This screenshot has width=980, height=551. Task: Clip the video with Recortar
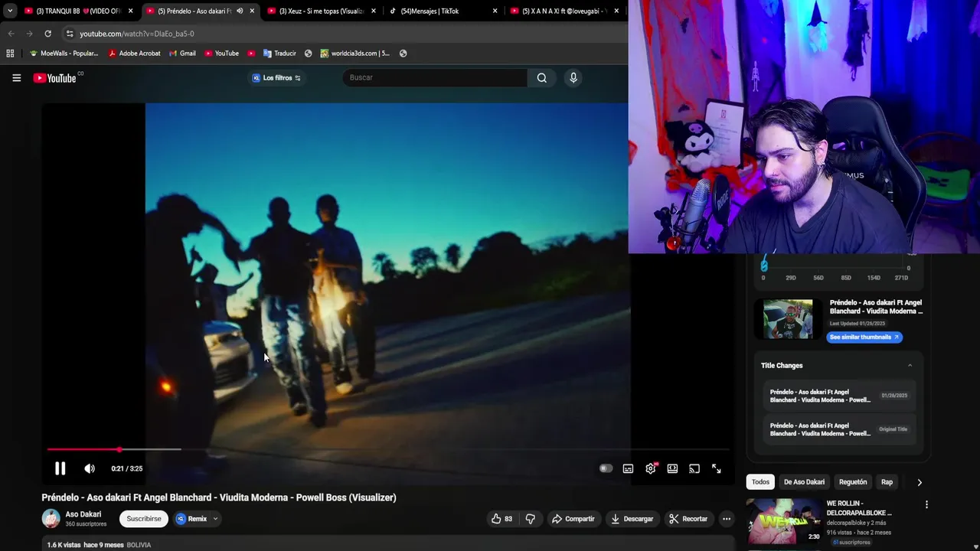688,519
